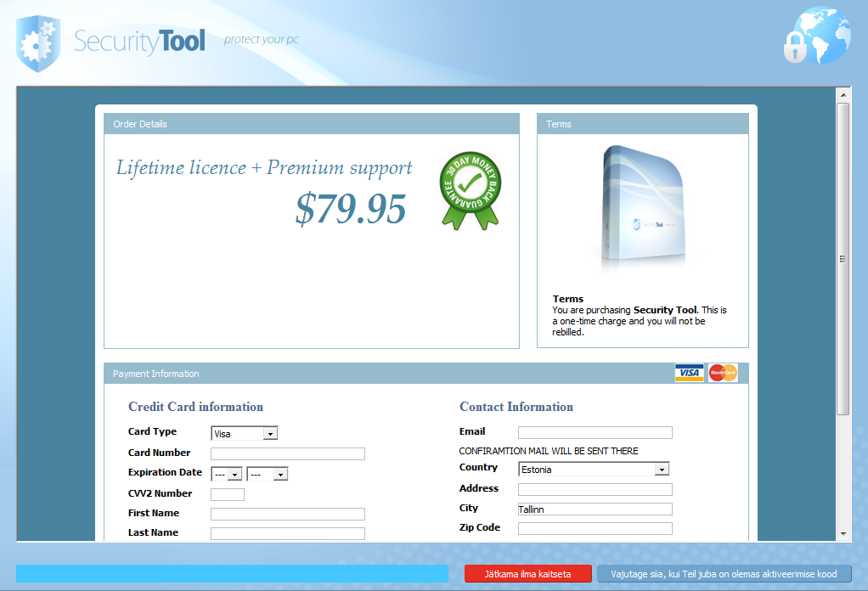Focus the Zip Code field

point(595,528)
